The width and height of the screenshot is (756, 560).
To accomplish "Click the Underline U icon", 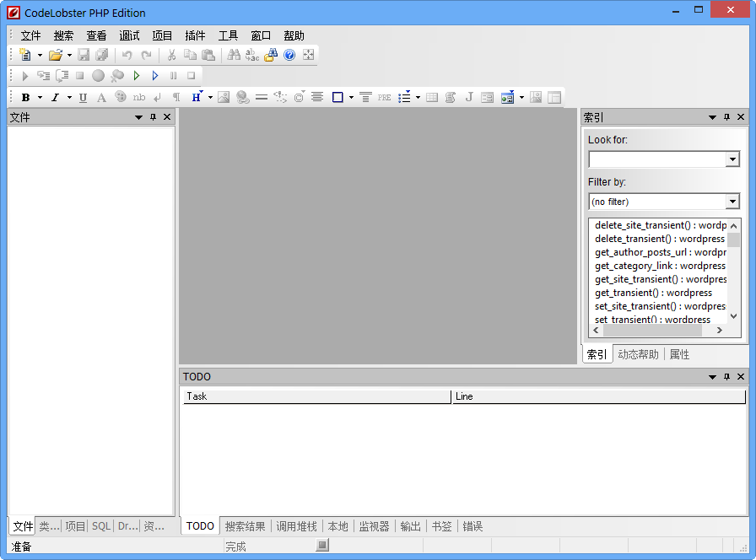I will 83,97.
